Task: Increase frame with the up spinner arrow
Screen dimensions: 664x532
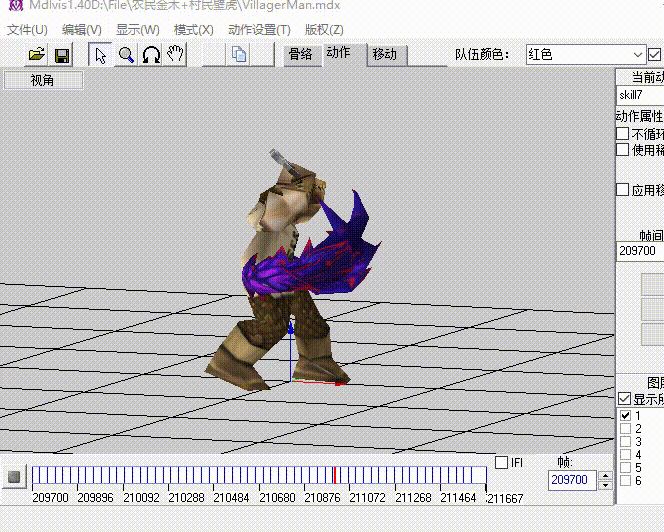Action: tap(606, 476)
